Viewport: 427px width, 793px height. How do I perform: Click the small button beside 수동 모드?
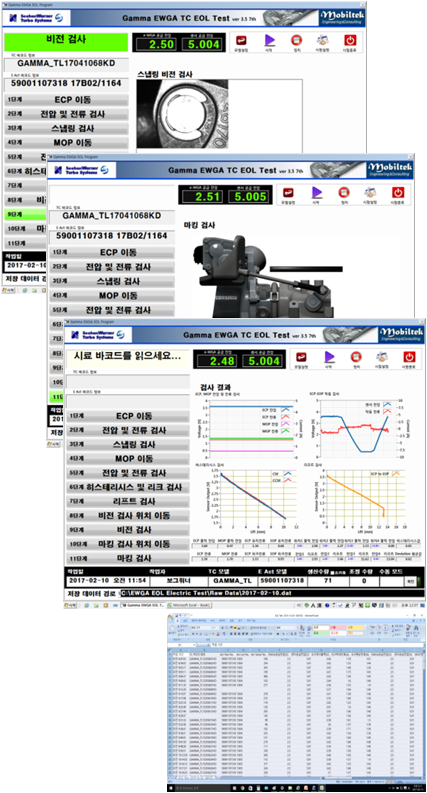[x=411, y=582]
